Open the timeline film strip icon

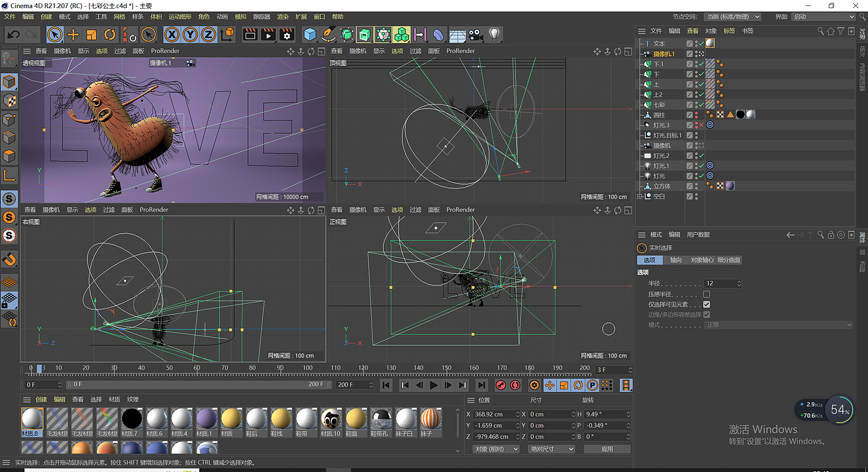pos(626,385)
